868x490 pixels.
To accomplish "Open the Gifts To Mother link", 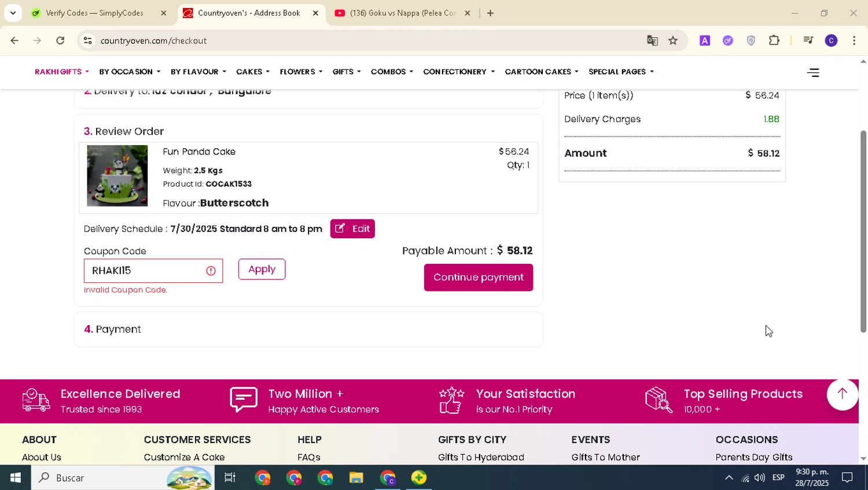I will (x=605, y=457).
